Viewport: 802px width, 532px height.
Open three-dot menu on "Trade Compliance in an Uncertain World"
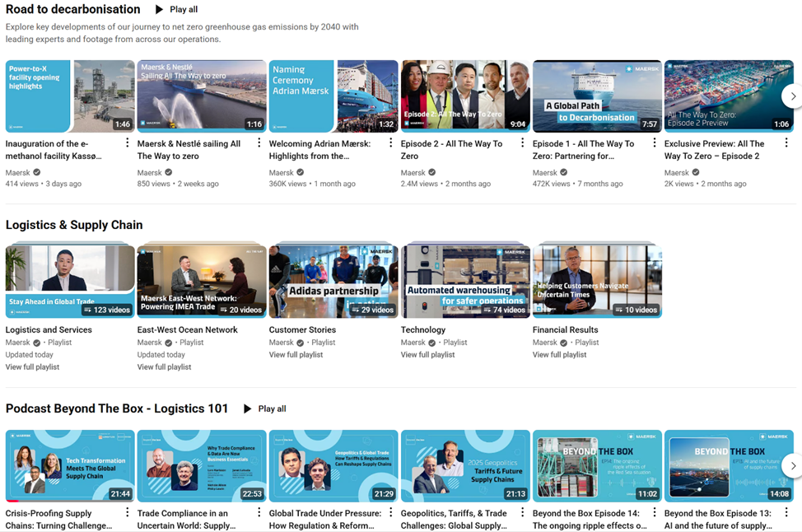(261, 514)
